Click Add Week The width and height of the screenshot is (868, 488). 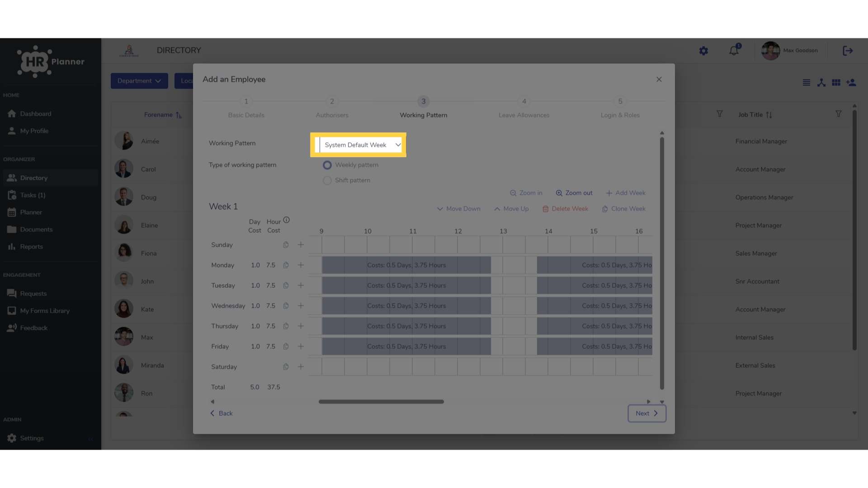tap(626, 193)
